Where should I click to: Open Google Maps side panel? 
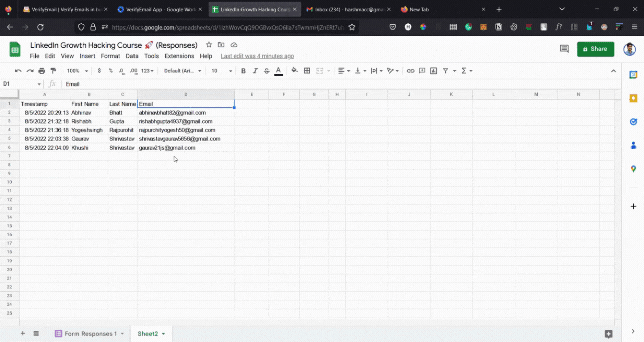[633, 169]
